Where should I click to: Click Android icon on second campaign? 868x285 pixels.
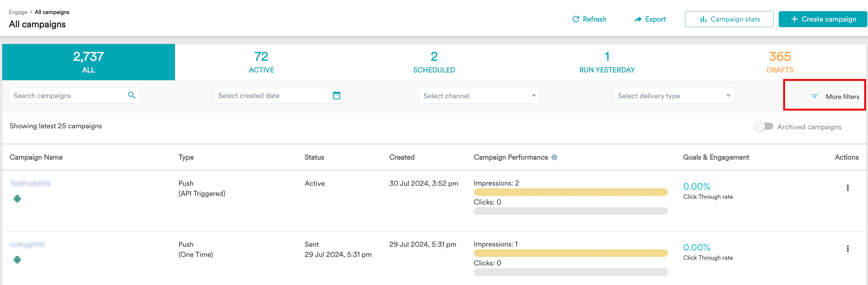(17, 259)
